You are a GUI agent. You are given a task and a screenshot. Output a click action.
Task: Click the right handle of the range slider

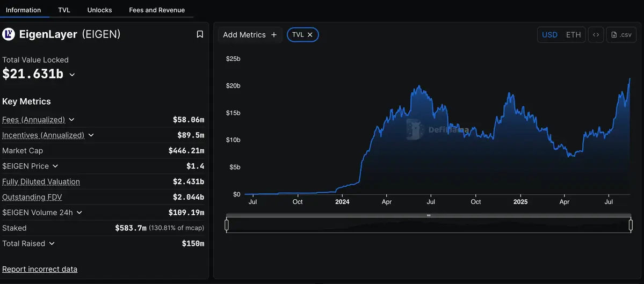click(631, 225)
